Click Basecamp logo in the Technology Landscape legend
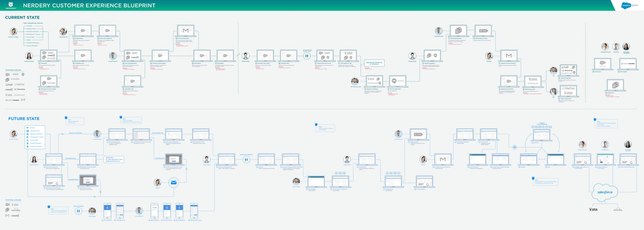The image size is (644, 230). (19, 89)
